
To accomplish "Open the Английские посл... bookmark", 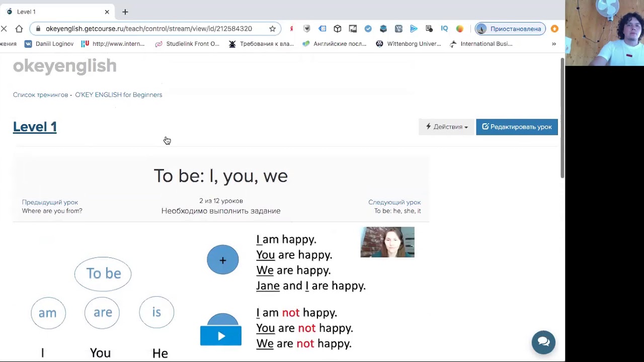I will pos(334,44).
